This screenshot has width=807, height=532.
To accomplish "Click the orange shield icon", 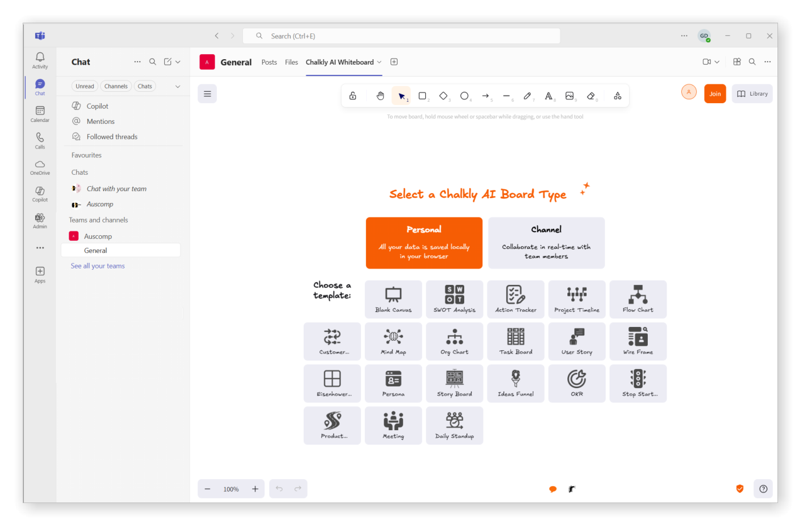I will coord(740,489).
